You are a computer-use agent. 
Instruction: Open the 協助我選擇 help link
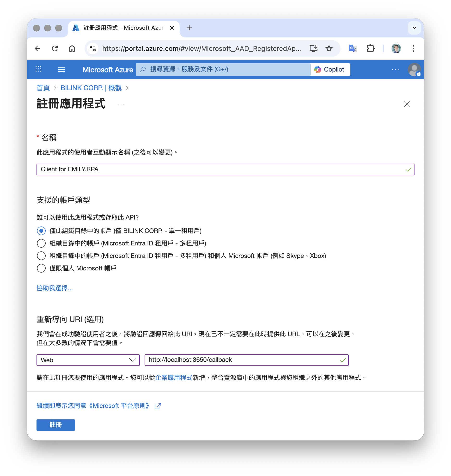pyautogui.click(x=55, y=288)
